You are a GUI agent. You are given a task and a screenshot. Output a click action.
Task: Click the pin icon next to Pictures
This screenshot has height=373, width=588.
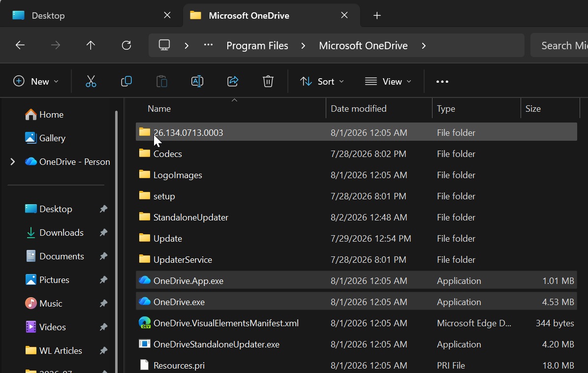pyautogui.click(x=103, y=280)
